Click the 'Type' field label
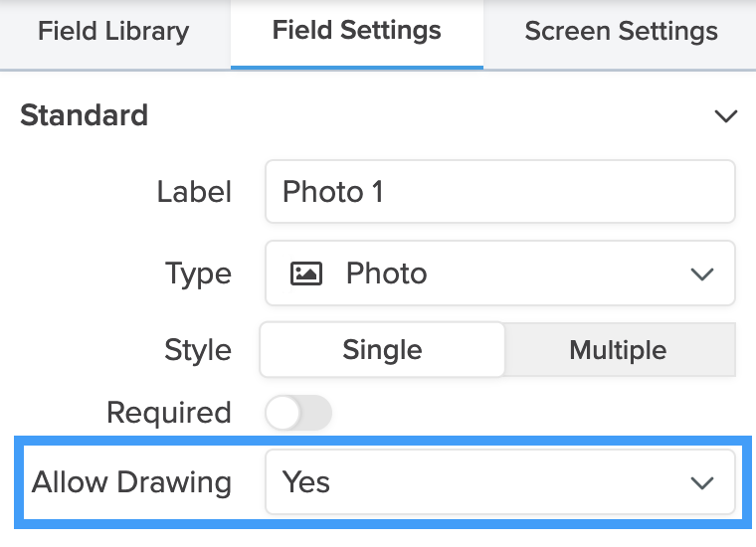756x547 pixels. (198, 273)
